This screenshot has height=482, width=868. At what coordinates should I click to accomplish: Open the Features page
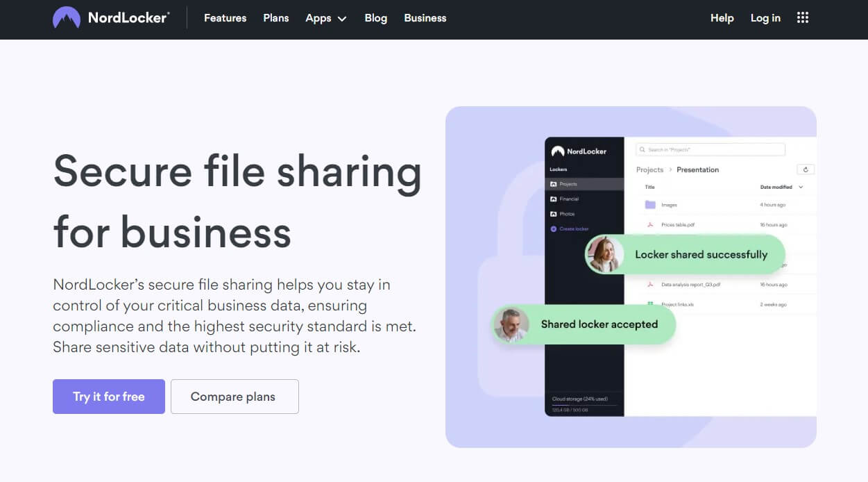[x=225, y=18]
